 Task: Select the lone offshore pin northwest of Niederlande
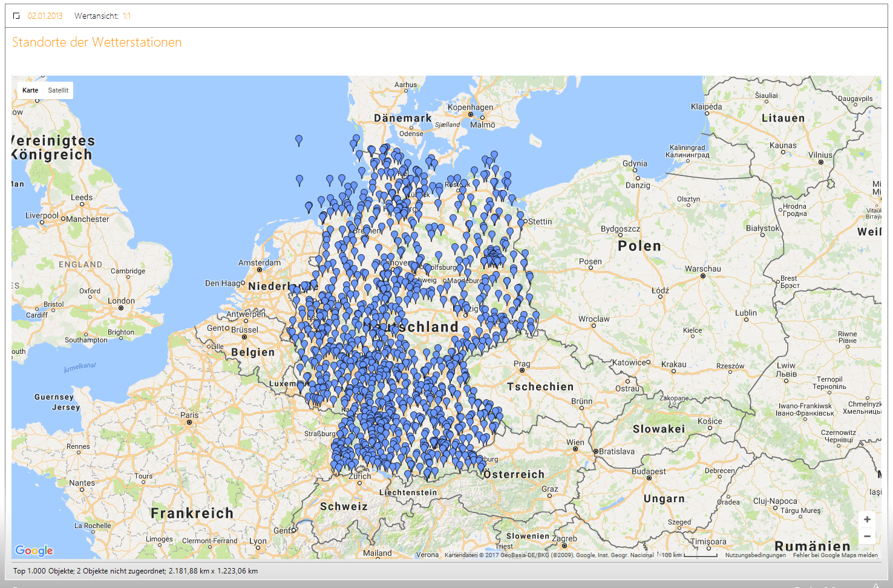click(x=299, y=180)
